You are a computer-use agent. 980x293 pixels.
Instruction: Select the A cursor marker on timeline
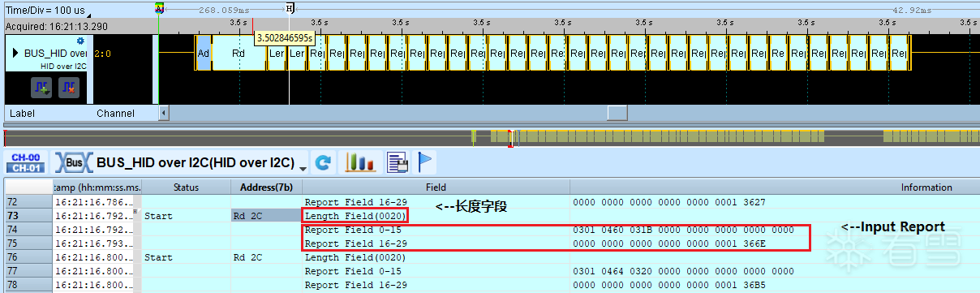point(159,7)
